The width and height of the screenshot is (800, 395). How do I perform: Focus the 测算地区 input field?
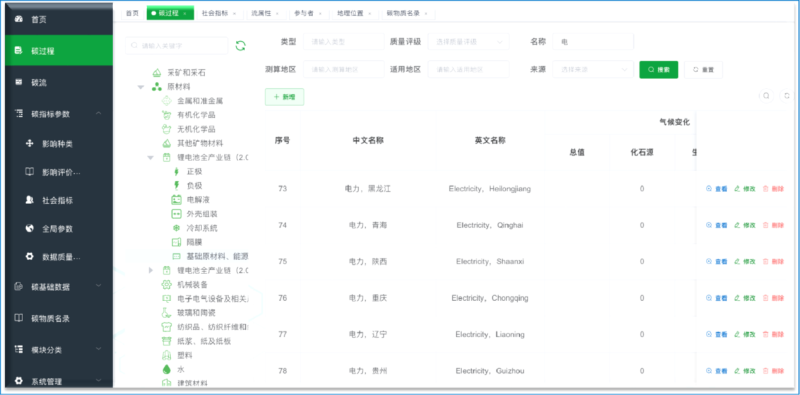(x=343, y=69)
